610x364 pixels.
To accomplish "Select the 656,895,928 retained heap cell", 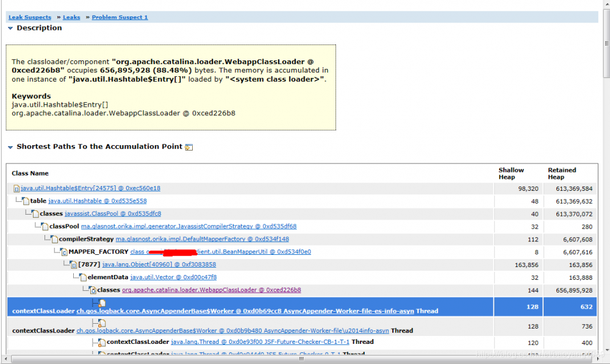I will pos(574,290).
